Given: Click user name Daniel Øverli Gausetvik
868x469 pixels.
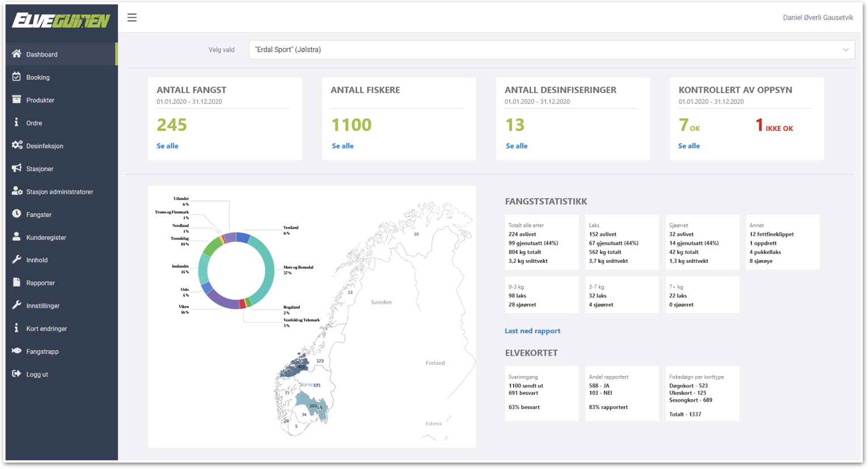Looking at the screenshot, I should [x=818, y=18].
